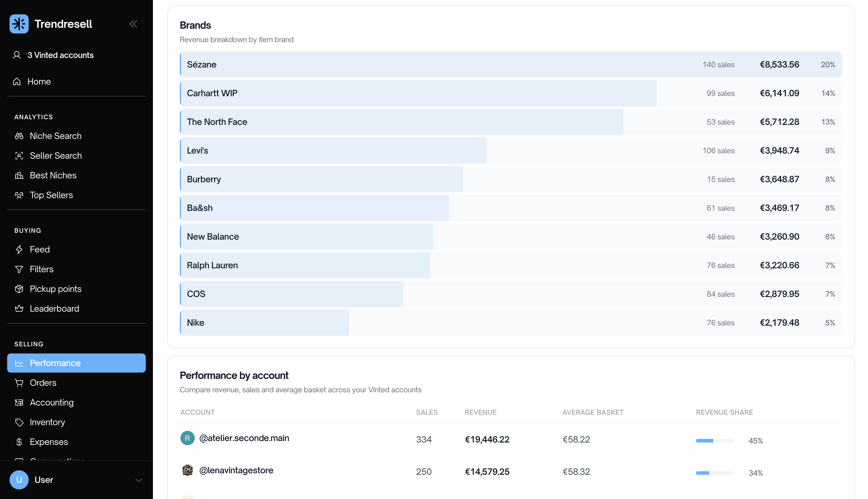Open Accounting in the Selling section

coord(76,402)
